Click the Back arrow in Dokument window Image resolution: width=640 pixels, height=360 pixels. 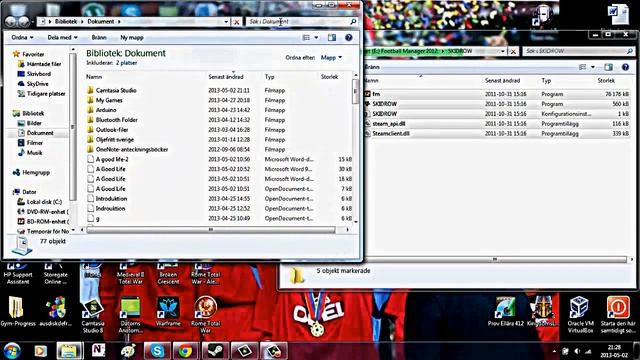(x=10, y=21)
